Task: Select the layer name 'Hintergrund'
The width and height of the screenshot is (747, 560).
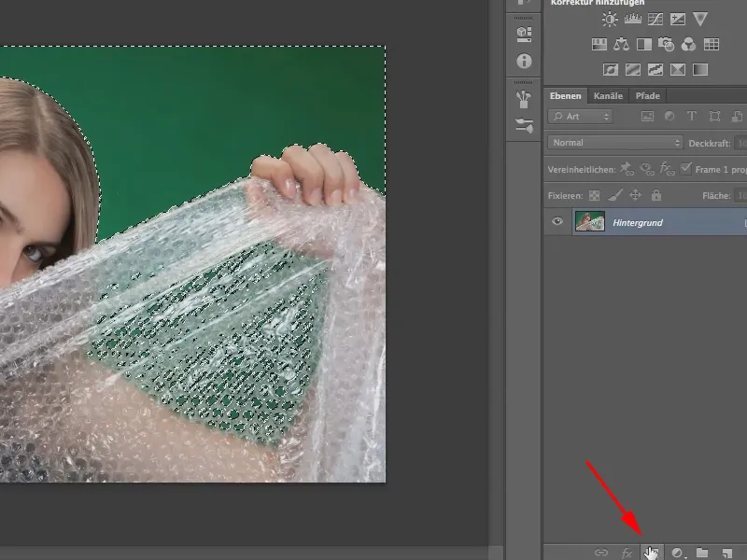Action: point(638,222)
